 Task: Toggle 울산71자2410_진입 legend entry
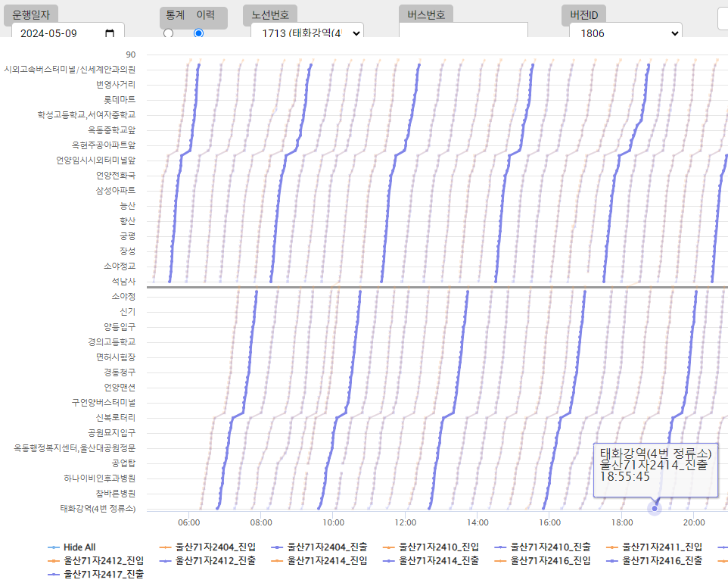428,547
